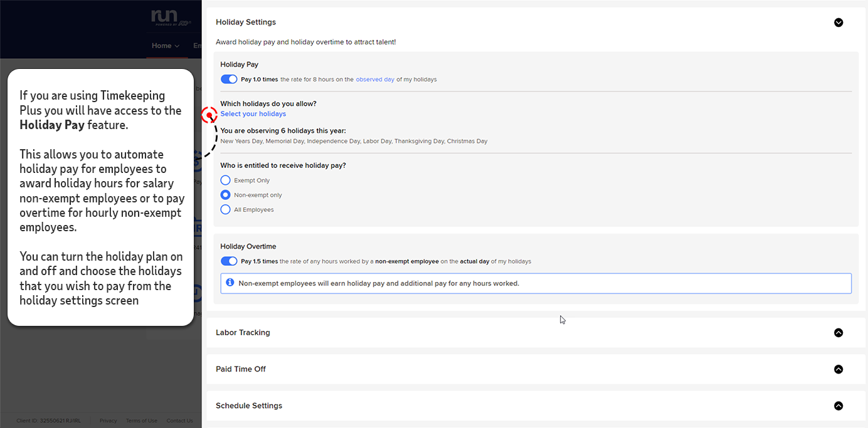Turn off the Pay 1.5 times Holiday Overtime toggle

coord(229,261)
